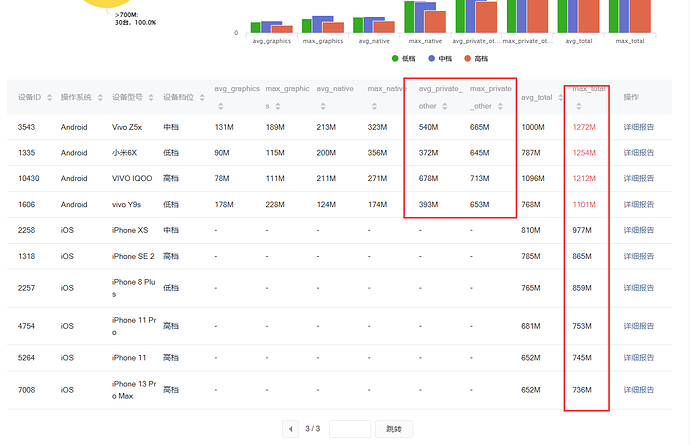This screenshot has width=690, height=446.
Task: Open 详细报告 for vivo Y9s
Action: pos(639,205)
